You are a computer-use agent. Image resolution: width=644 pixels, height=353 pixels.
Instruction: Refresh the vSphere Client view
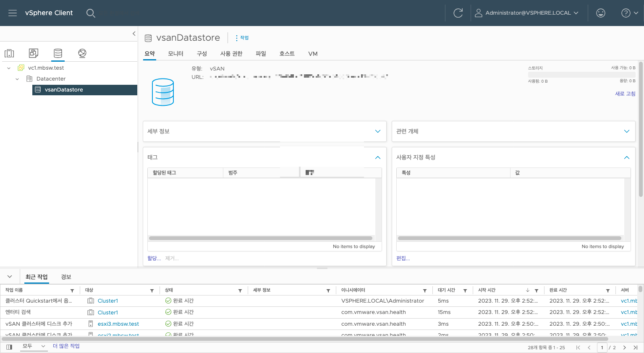458,13
